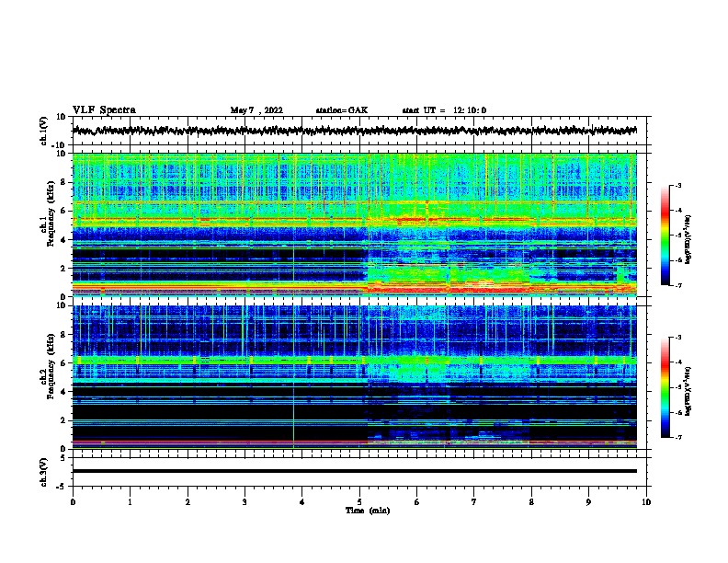Click the time axis tick label "8"
The image size is (728, 563).
pos(531,502)
